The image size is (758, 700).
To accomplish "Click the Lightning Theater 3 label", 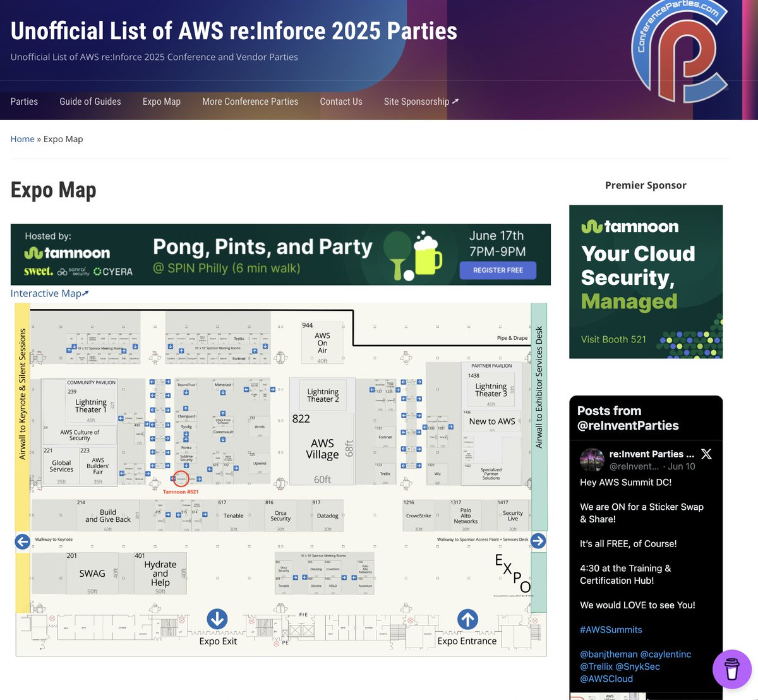I will point(491,390).
